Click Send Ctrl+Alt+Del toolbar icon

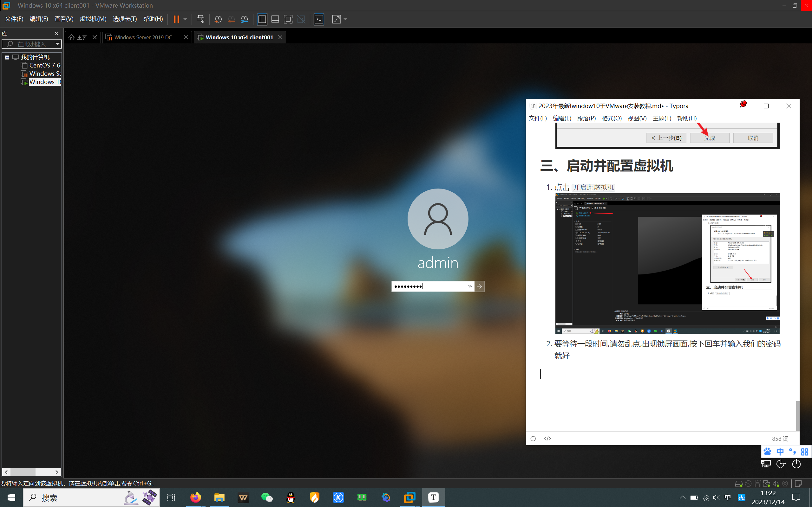coord(201,19)
